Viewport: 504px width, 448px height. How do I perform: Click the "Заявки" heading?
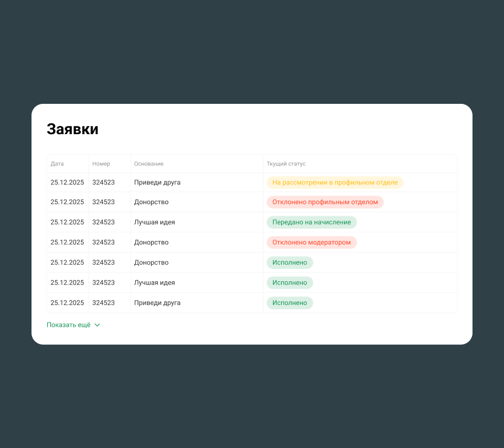tap(72, 129)
